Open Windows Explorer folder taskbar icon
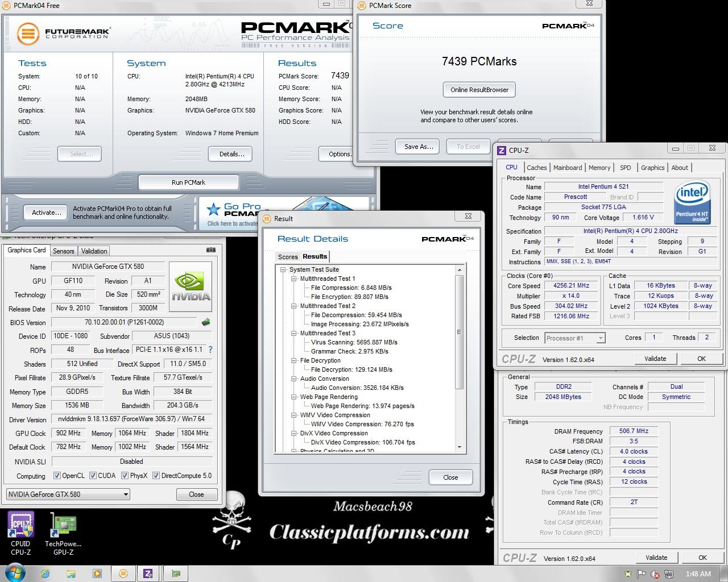The image size is (728, 582). (71, 573)
